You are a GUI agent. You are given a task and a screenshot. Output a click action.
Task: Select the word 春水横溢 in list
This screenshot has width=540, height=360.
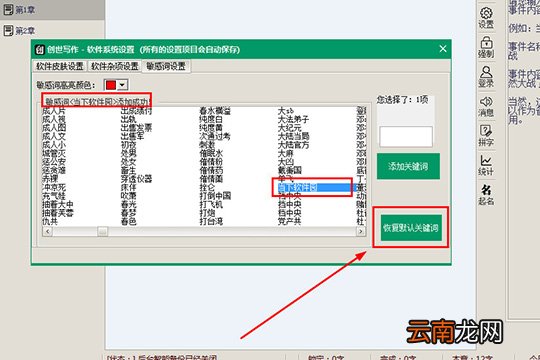pos(215,111)
